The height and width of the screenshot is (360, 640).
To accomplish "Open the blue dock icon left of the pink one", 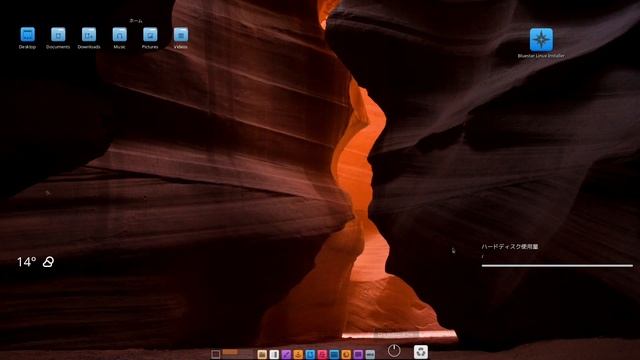I will (x=310, y=354).
